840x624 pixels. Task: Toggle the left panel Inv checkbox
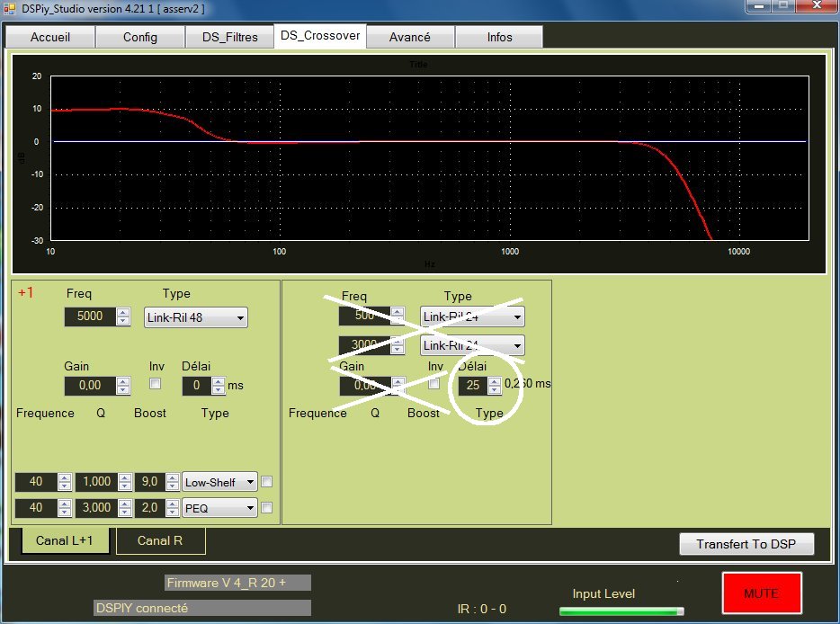coord(155,384)
